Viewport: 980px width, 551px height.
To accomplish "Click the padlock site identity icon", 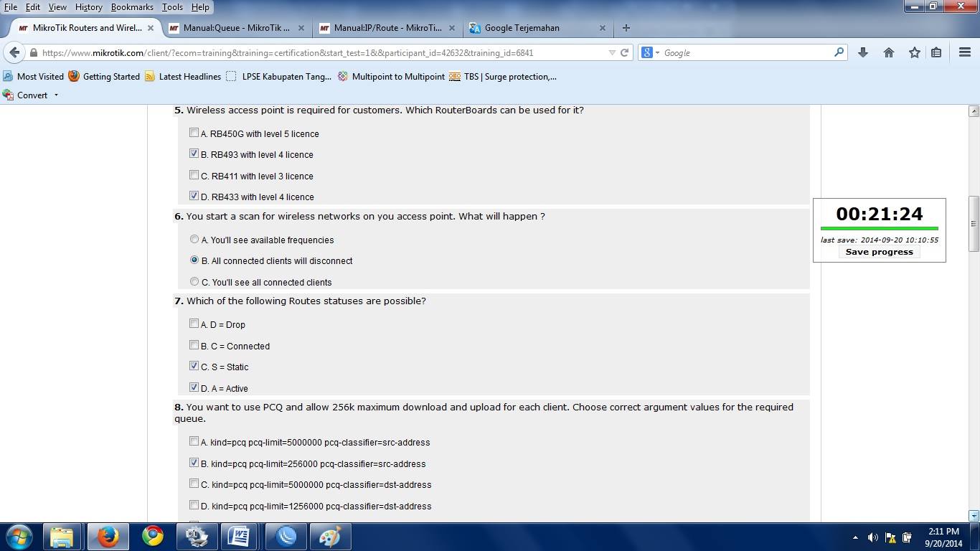I will (x=33, y=52).
